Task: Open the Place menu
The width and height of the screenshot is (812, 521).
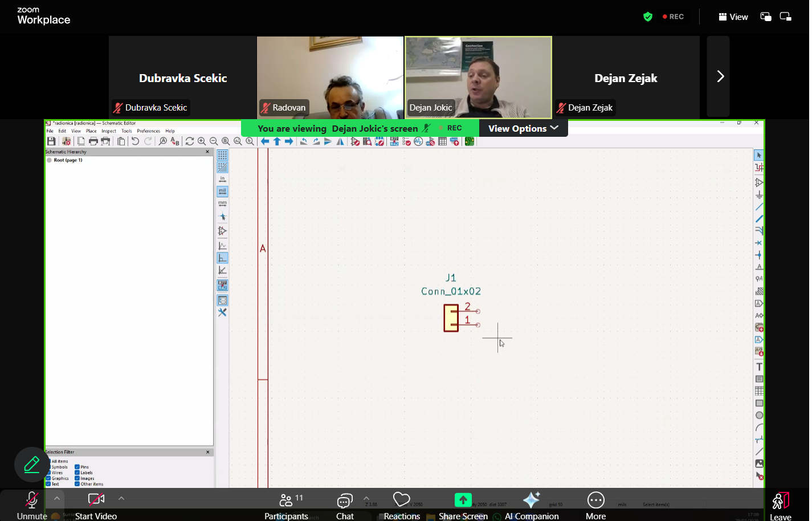Action: point(91,131)
